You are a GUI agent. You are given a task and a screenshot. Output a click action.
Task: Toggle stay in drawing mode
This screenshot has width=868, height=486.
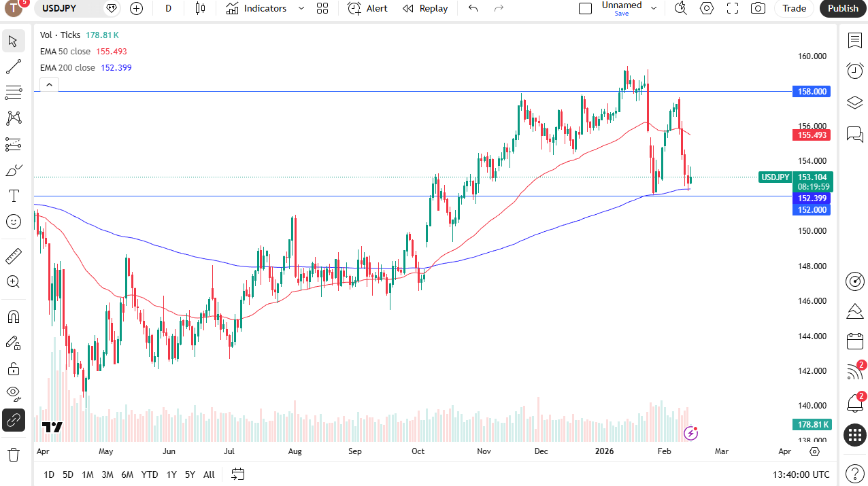pyautogui.click(x=13, y=343)
